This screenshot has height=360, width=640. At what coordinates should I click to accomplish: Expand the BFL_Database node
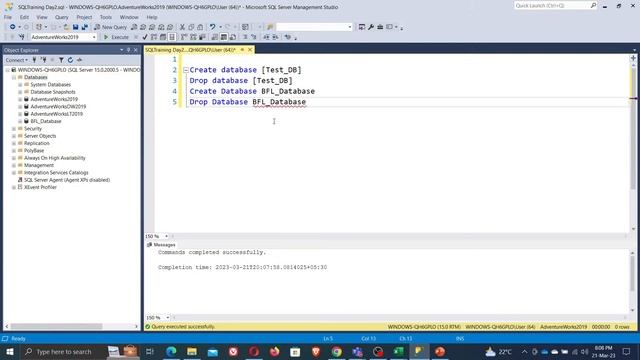[x=20, y=121]
